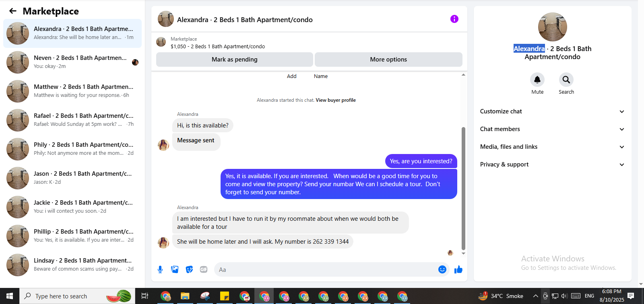Click the back arrow beside Marketplace

[13, 11]
